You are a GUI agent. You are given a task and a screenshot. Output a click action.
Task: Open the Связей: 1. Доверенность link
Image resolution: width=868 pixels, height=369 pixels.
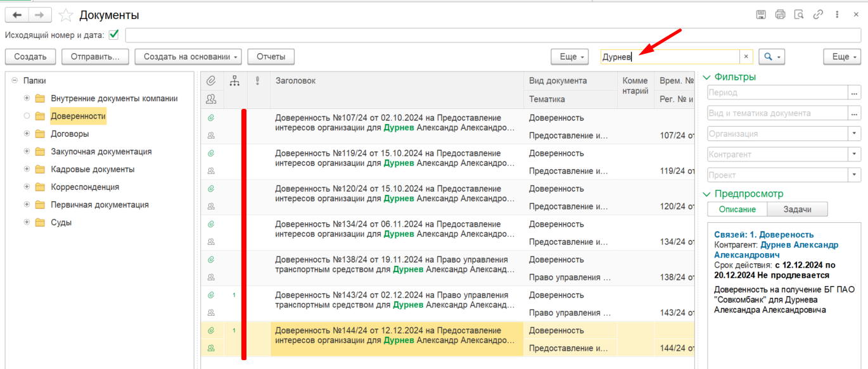click(764, 234)
